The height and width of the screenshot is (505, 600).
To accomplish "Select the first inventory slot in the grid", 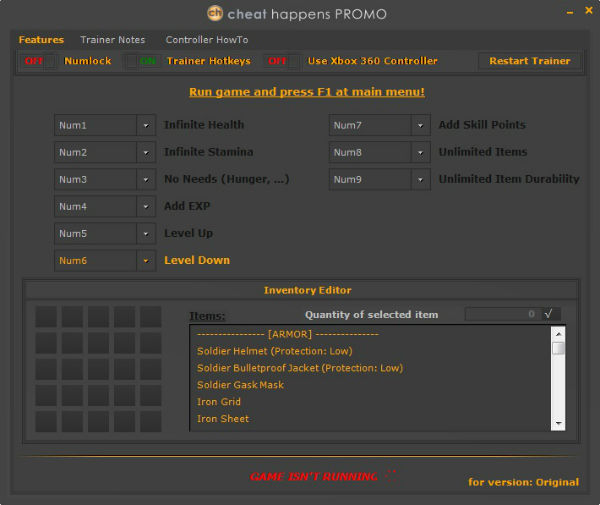I will pos(46,316).
